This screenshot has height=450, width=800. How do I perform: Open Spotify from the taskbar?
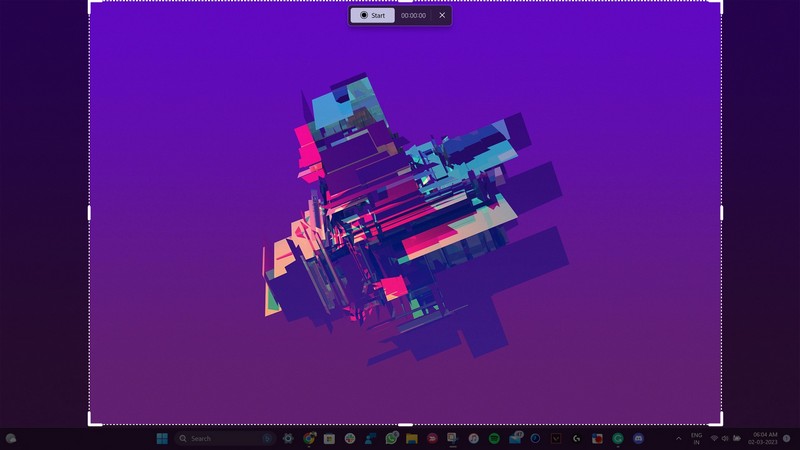tap(494, 438)
